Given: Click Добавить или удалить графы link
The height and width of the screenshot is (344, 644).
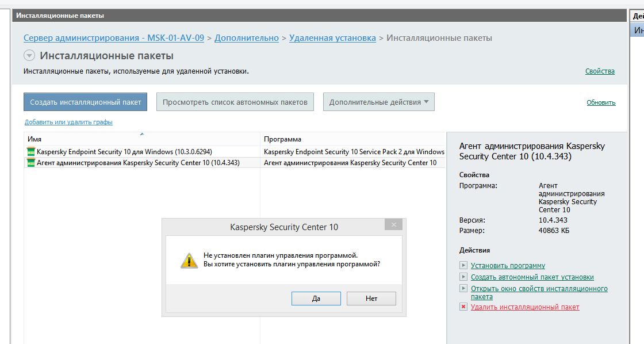Looking at the screenshot, I should point(68,122).
